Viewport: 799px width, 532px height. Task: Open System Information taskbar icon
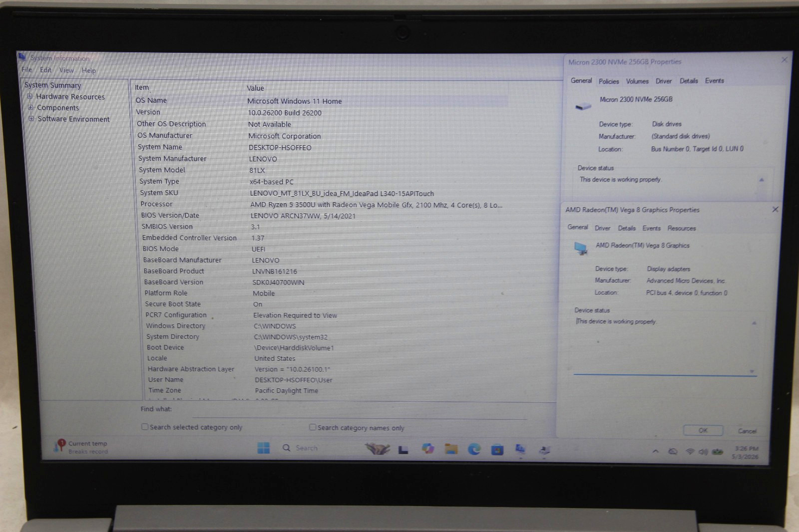tap(520, 449)
